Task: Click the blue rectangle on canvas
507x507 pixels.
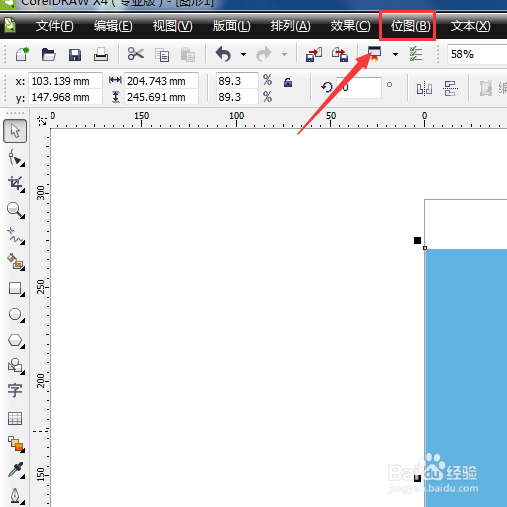Action: 466,378
